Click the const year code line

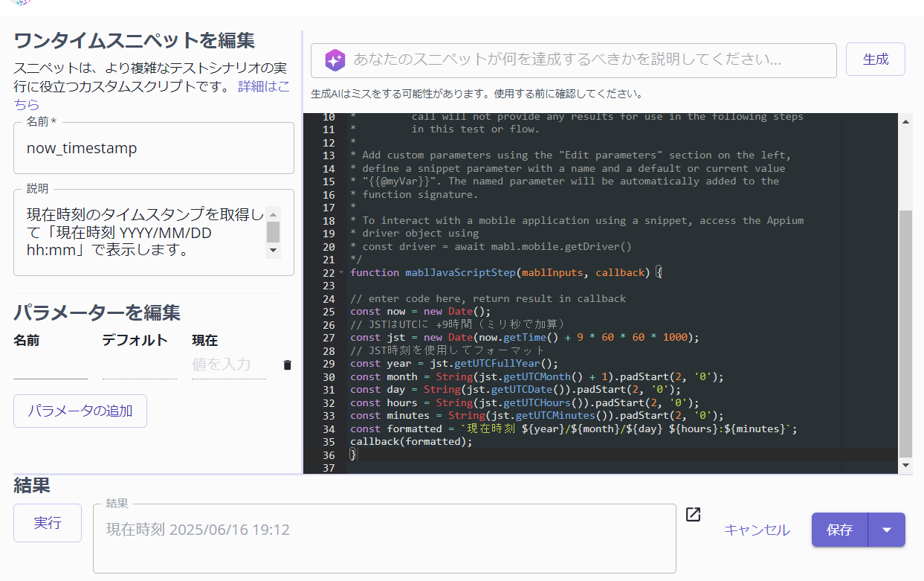454,364
